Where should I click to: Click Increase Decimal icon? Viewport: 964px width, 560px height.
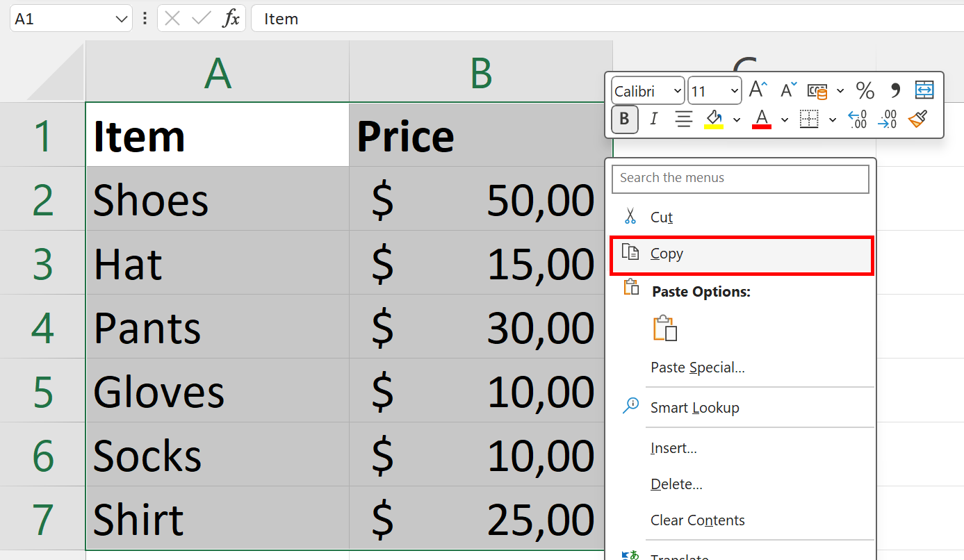858,120
